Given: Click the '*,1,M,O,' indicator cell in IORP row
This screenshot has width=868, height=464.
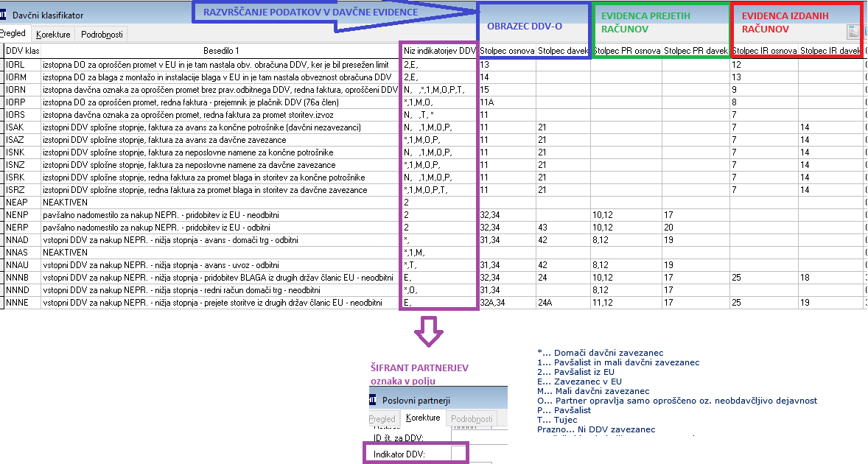Looking at the screenshot, I should (x=440, y=102).
